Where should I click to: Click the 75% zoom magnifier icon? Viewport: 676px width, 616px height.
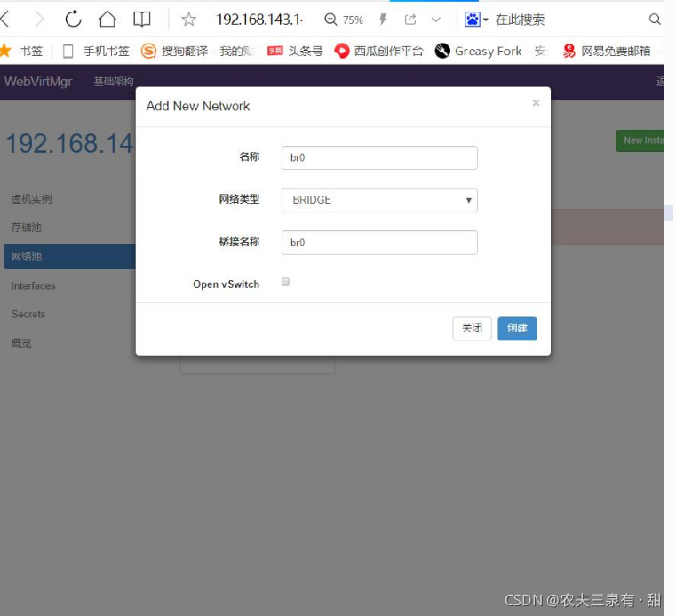(330, 20)
